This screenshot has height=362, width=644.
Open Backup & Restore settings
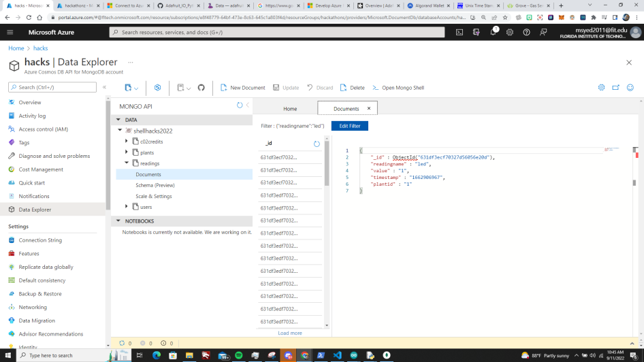tap(40, 294)
